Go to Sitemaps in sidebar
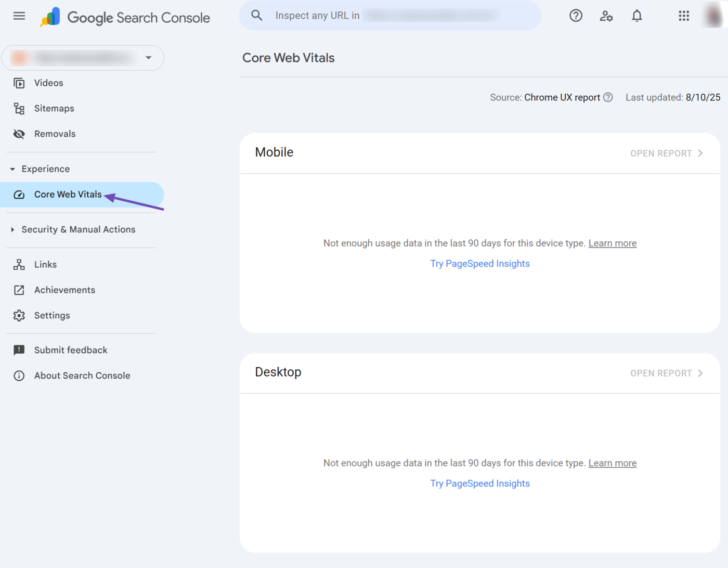728x568 pixels. tap(54, 108)
